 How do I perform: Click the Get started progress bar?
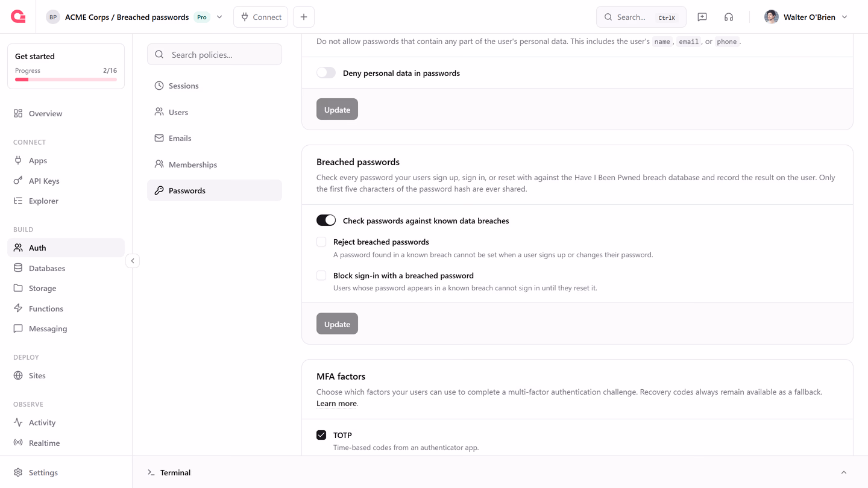pos(66,80)
